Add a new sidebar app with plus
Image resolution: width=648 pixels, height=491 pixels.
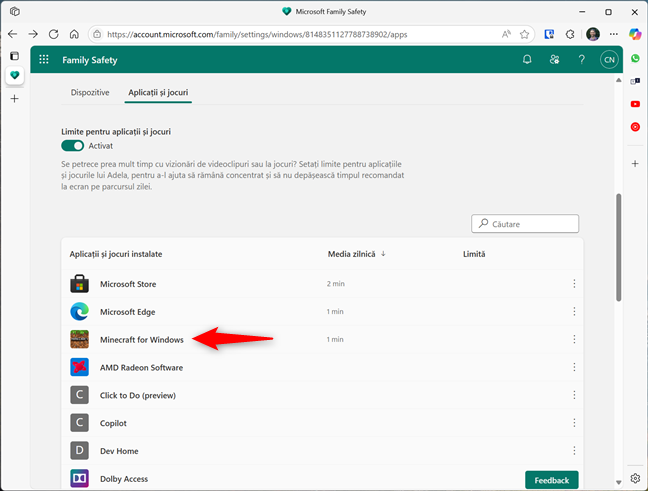click(x=635, y=164)
